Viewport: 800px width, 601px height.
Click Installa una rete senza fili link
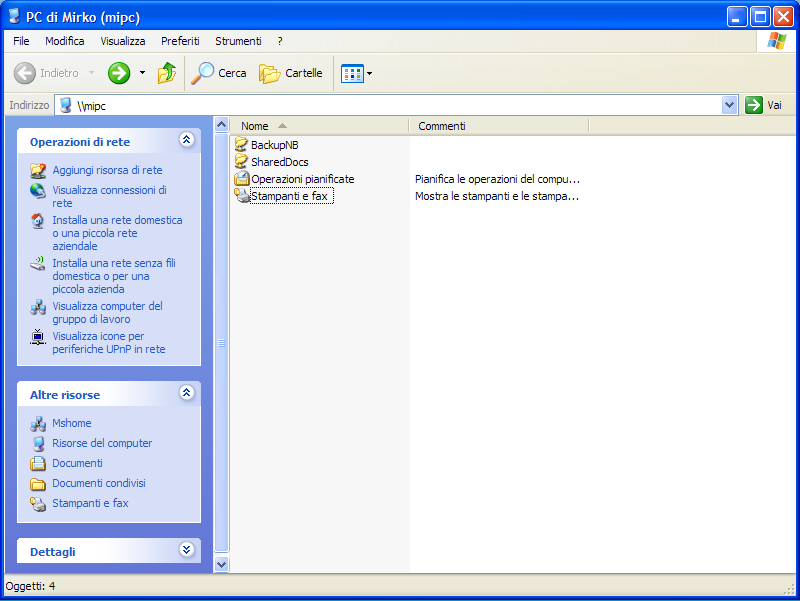pyautogui.click(x=114, y=276)
